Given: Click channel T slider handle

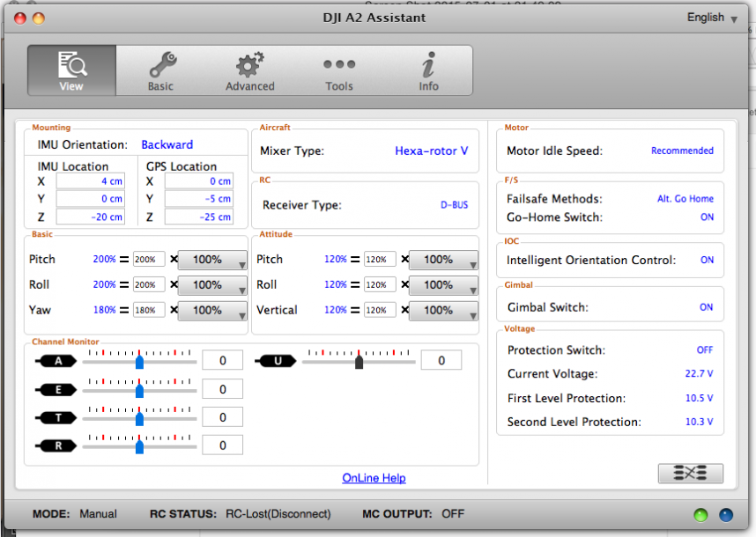Looking at the screenshot, I should (139, 418).
